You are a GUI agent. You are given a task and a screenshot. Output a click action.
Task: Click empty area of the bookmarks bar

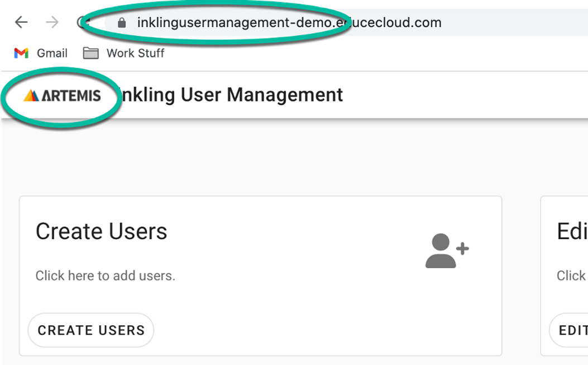click(x=363, y=53)
